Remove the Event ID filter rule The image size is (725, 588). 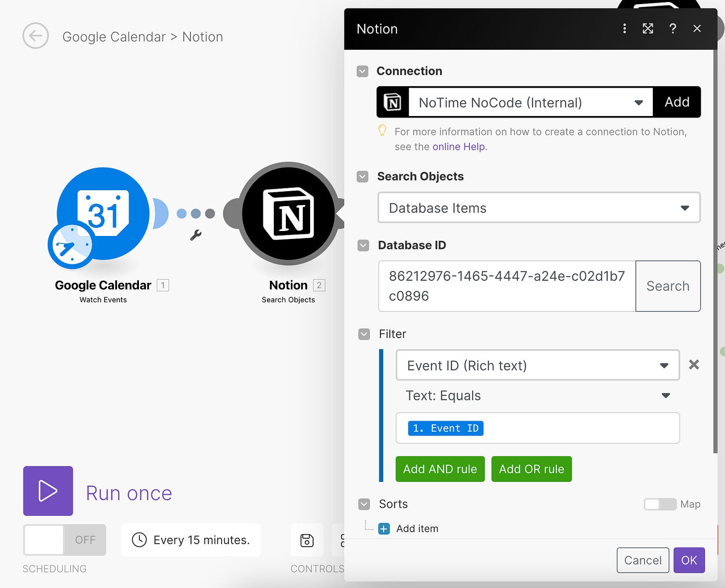tap(694, 365)
